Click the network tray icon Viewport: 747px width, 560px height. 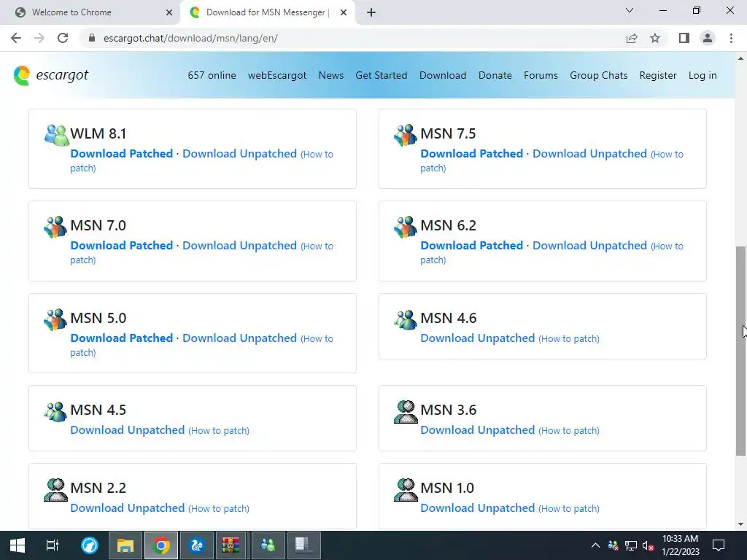[x=631, y=545]
